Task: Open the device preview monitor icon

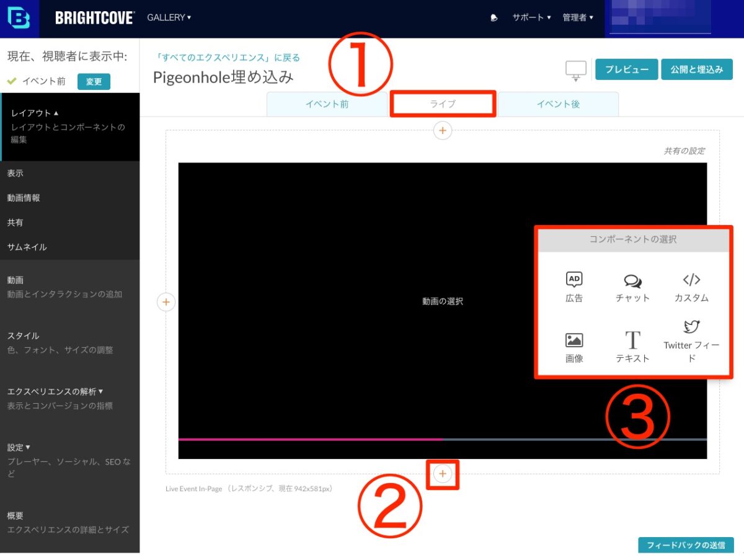Action: pos(575,71)
